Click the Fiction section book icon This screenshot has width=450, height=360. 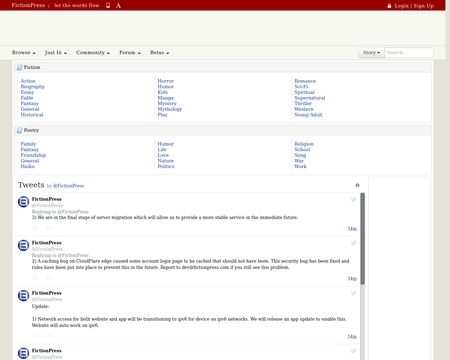click(x=20, y=67)
